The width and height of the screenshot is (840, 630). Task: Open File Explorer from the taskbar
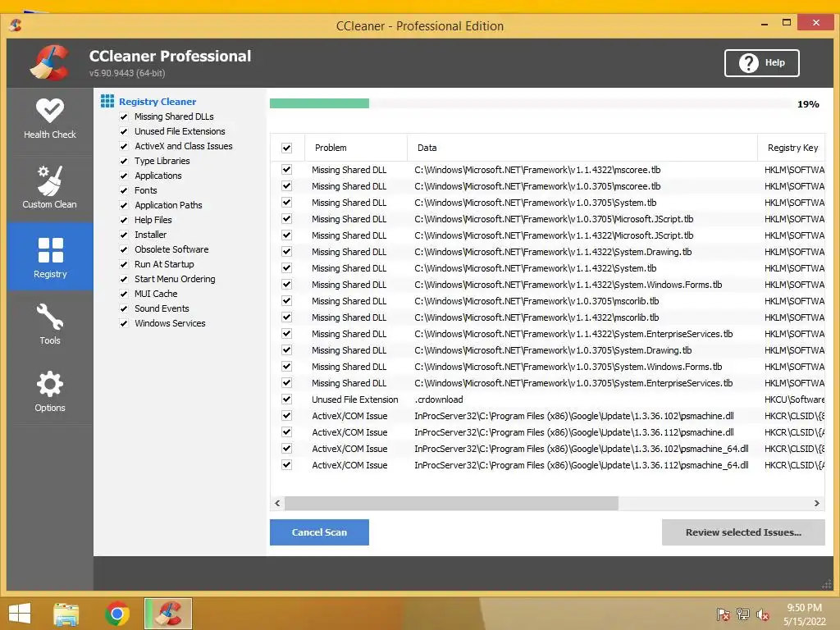[66, 614]
